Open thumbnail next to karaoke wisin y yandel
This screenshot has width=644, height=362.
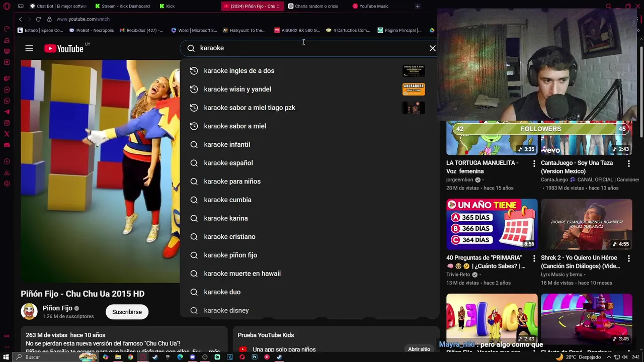pyautogui.click(x=414, y=89)
